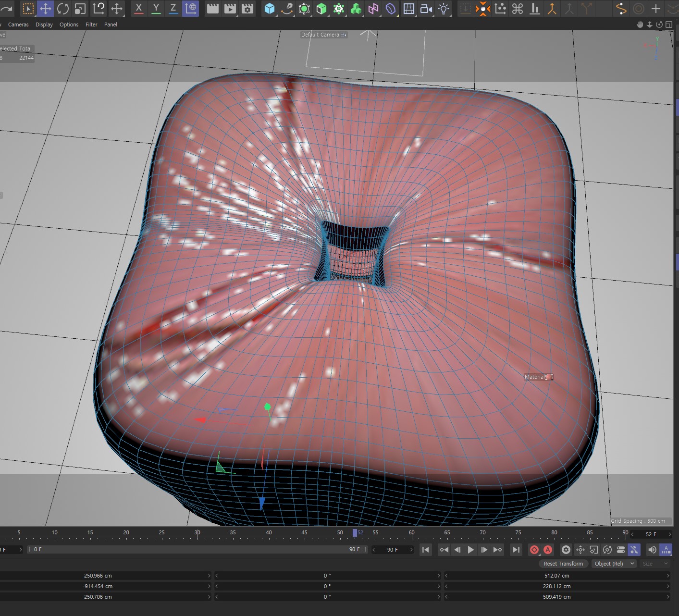The image size is (679, 616).
Task: Add a Floor environment grid icon
Action: [x=408, y=9]
